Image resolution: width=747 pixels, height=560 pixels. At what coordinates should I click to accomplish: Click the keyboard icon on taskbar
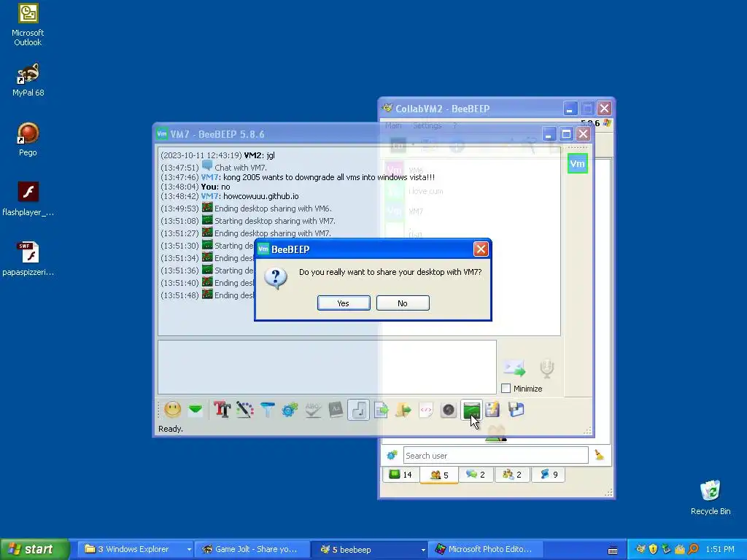coord(613,550)
